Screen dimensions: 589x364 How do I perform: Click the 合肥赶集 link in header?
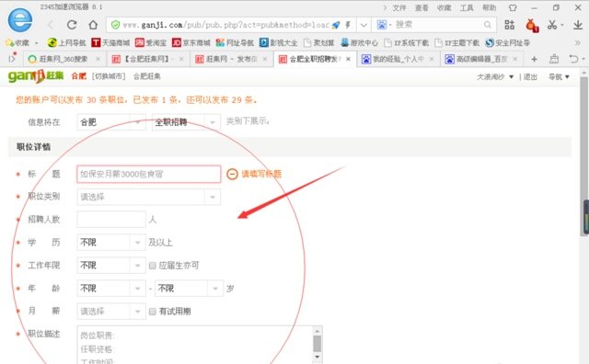(147, 76)
